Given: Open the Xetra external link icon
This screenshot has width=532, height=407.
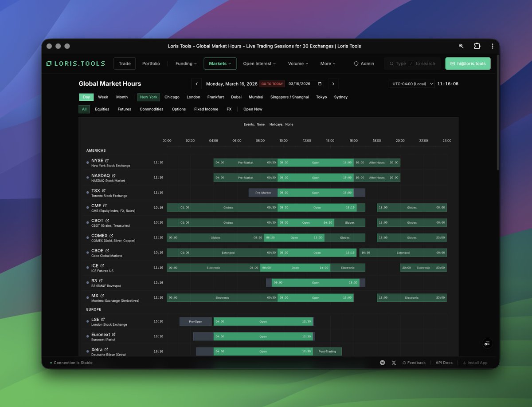Looking at the screenshot, I should click(x=106, y=350).
